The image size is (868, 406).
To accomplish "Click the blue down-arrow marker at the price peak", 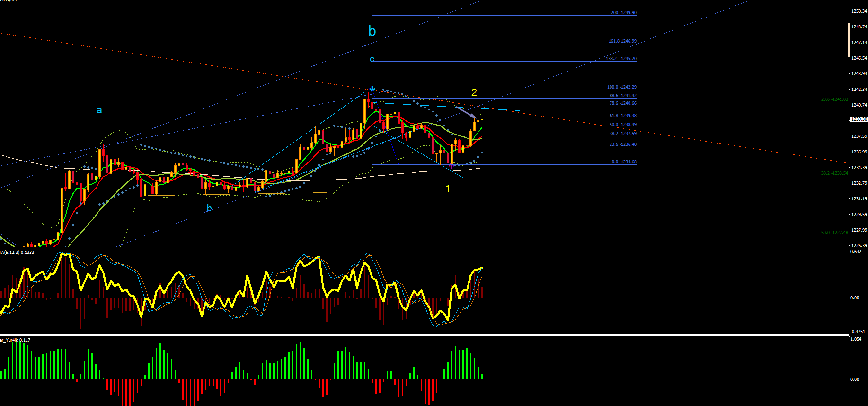I will 372,89.
